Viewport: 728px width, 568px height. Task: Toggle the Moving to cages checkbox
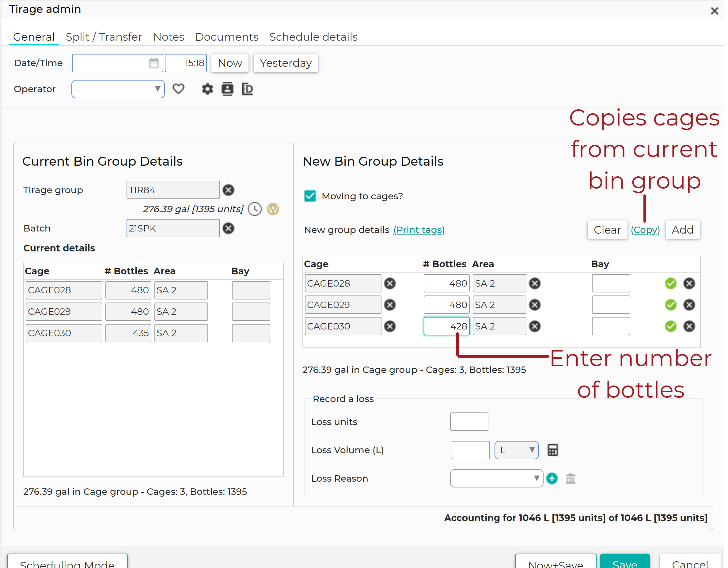click(311, 196)
